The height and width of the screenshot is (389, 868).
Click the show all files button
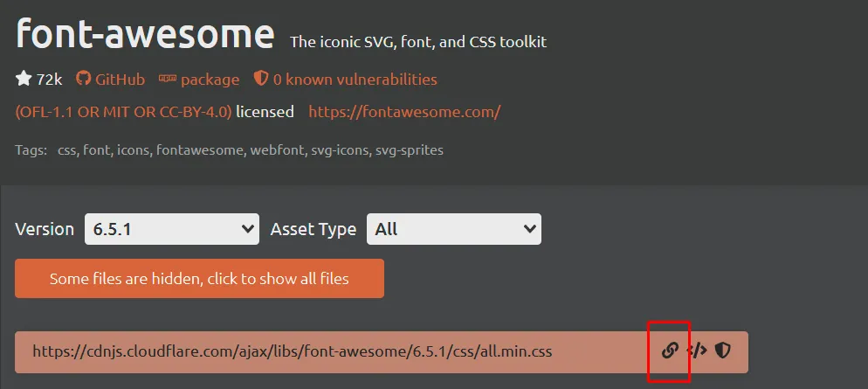pyautogui.click(x=199, y=279)
